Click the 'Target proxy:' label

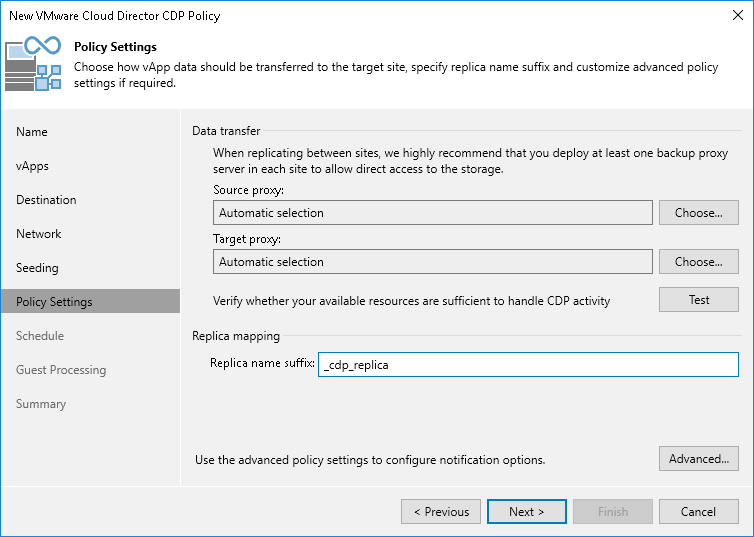(x=247, y=239)
